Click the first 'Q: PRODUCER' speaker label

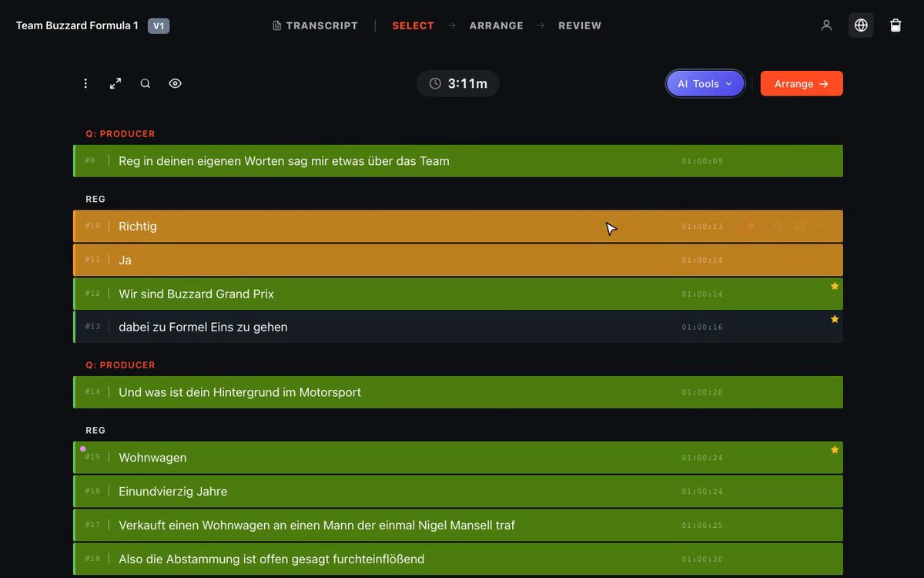(120, 133)
